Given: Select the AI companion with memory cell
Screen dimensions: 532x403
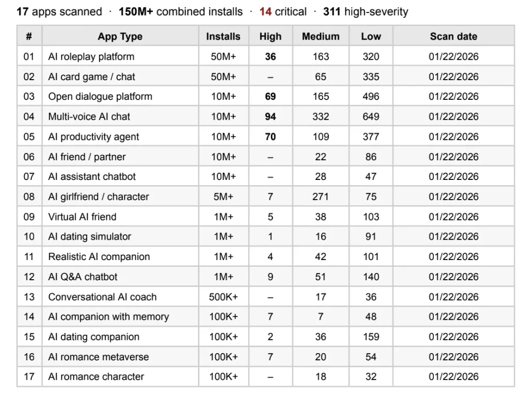Looking at the screenshot, I should [x=109, y=317].
